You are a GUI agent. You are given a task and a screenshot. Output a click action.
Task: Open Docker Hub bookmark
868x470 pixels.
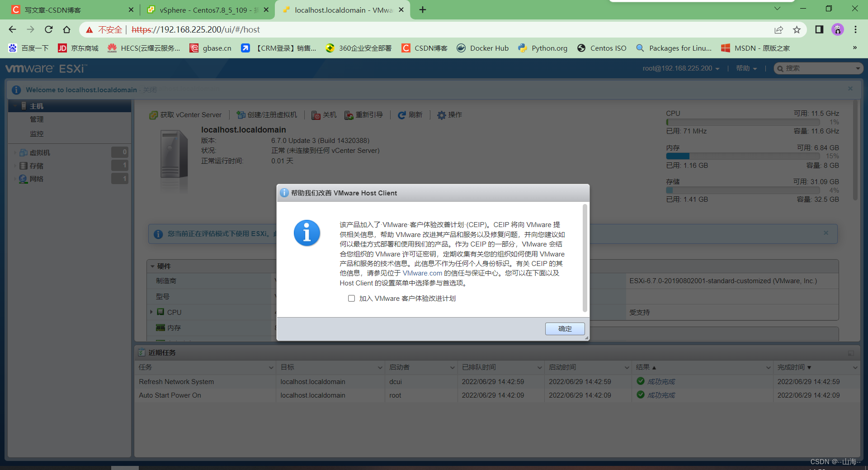coord(482,48)
